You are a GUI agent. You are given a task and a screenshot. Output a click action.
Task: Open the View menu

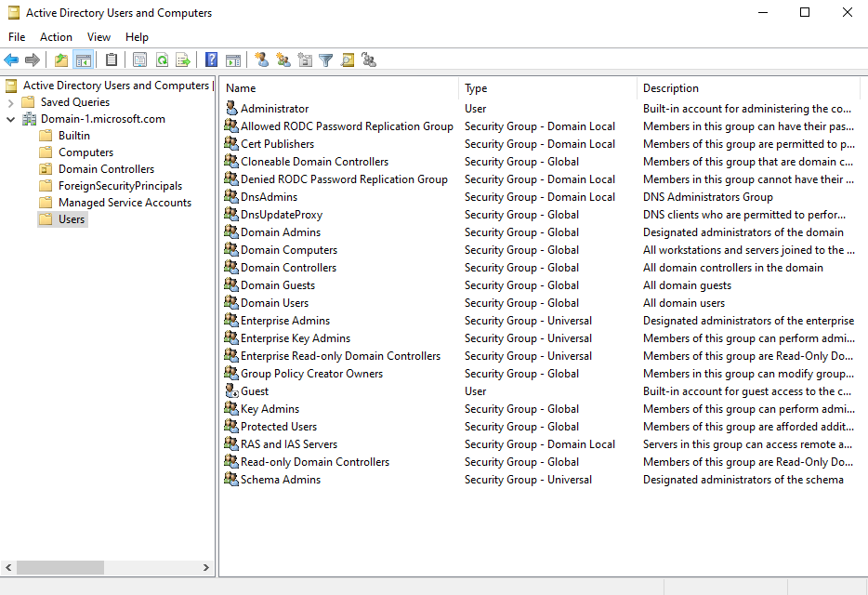point(99,37)
